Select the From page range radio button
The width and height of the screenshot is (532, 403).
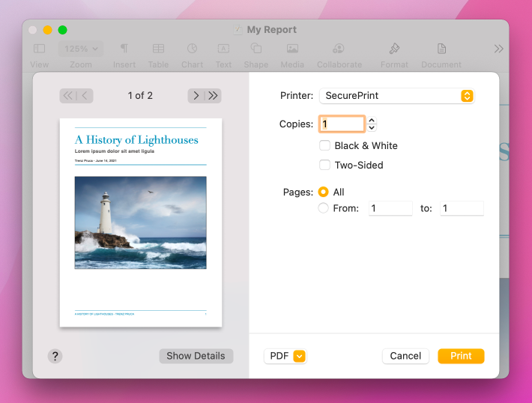coord(324,208)
